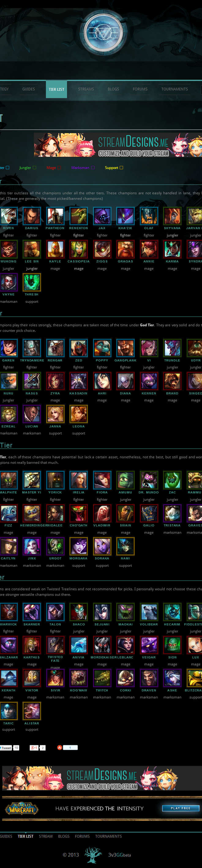
Task: Toggle the Jungler filter checkbox
Action: coord(34,167)
